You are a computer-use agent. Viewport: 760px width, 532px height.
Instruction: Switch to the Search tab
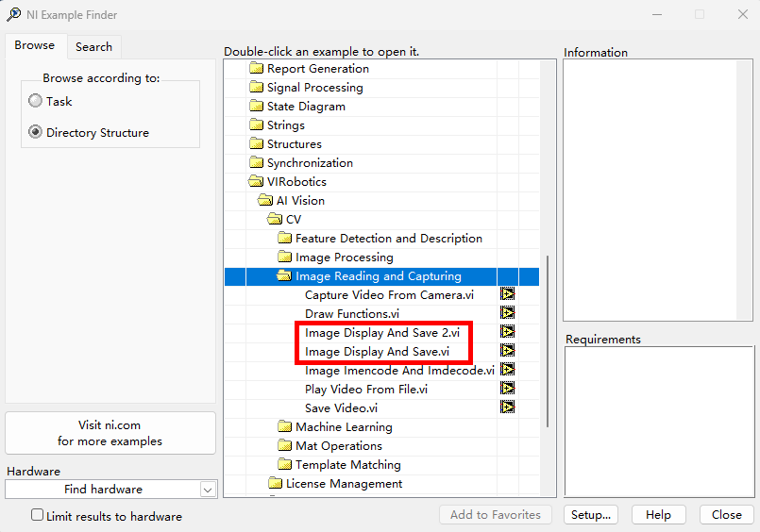click(x=93, y=46)
